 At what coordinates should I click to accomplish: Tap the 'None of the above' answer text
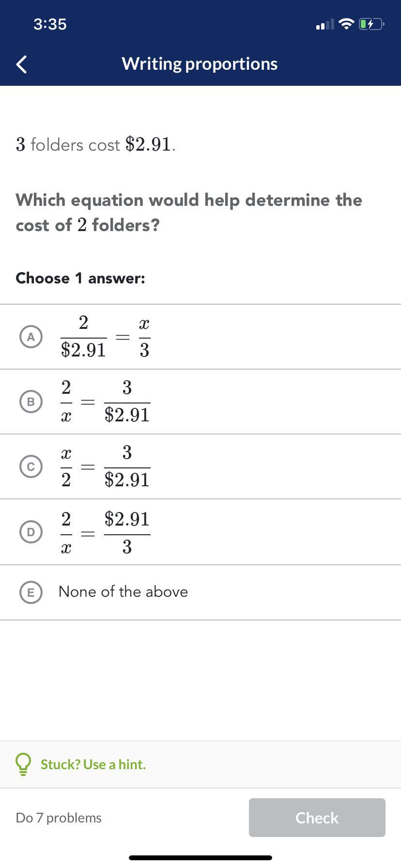pos(123,592)
